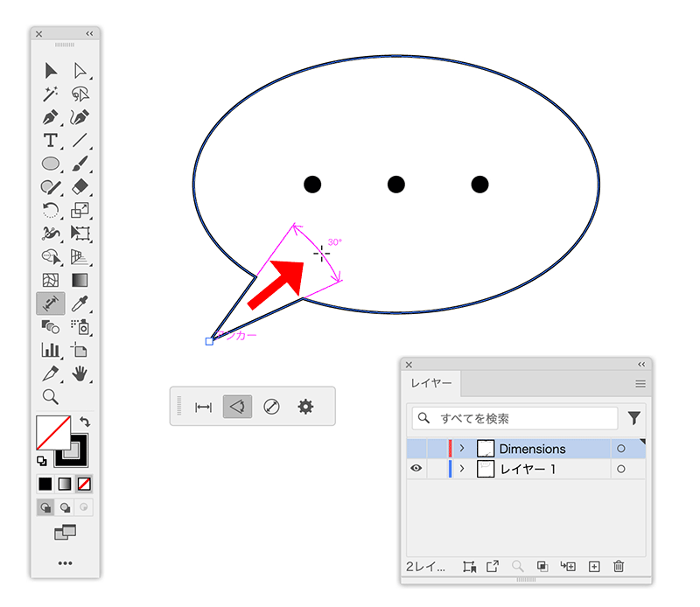700x607 pixels.
Task: Reset to default fill and stroke
Action: tap(41, 461)
